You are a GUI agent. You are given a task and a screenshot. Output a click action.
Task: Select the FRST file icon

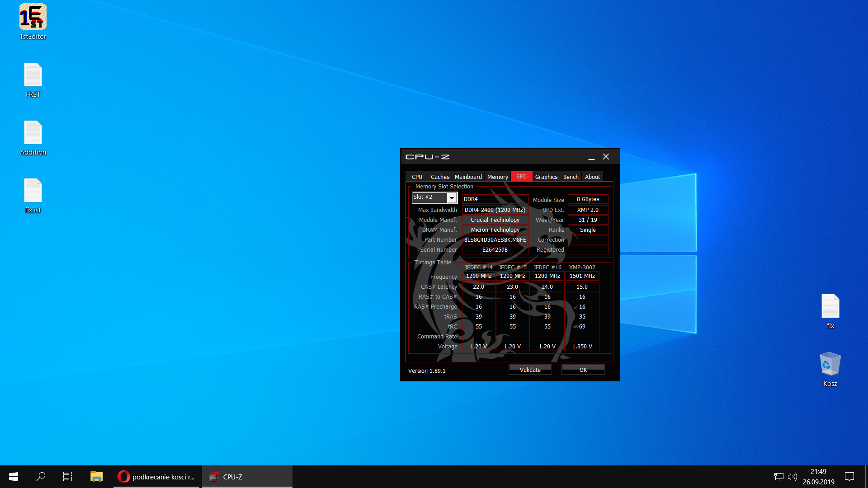[33, 75]
